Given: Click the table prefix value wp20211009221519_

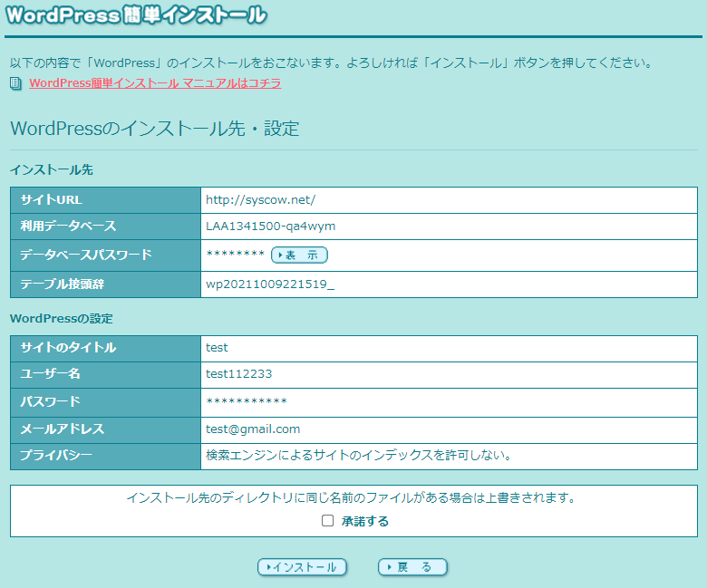Looking at the screenshot, I should click(269, 284).
